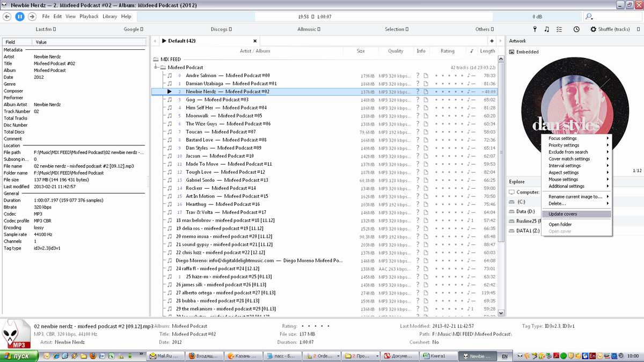Open the Playback menu
This screenshot has height=362, width=644.
[x=89, y=17]
